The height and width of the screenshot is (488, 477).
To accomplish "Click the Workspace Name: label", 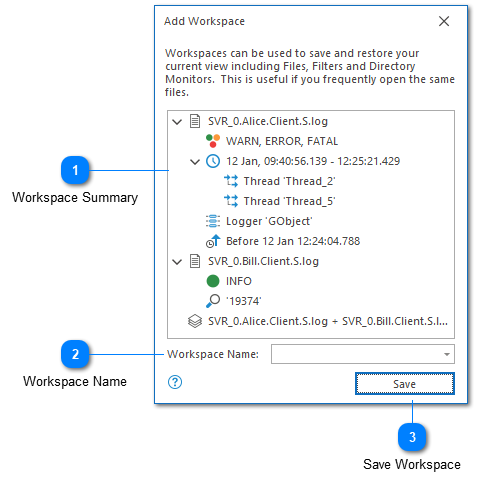I will pyautogui.click(x=213, y=354).
